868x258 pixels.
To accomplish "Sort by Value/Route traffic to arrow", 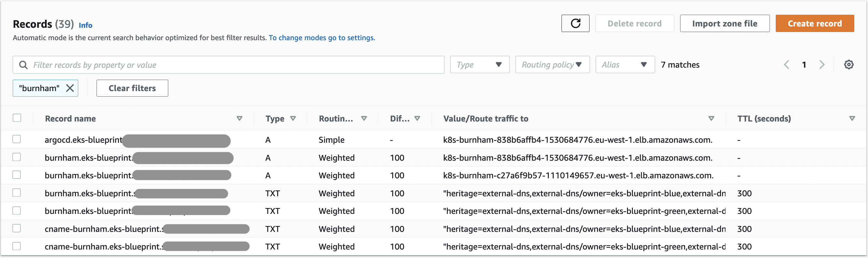I will (x=711, y=119).
